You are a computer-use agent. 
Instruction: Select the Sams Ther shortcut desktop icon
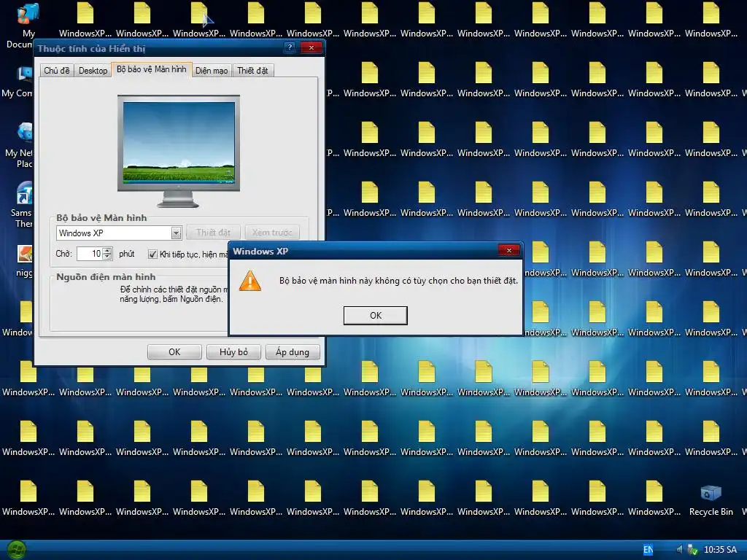pos(22,205)
